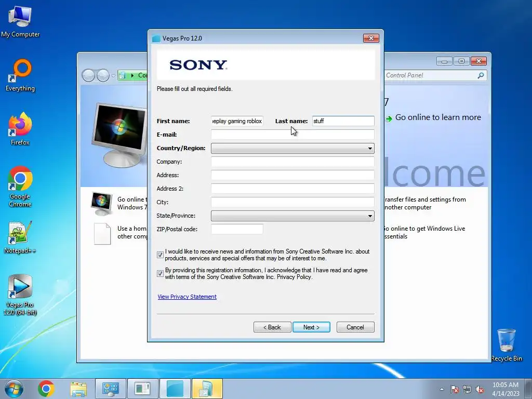Image resolution: width=532 pixels, height=399 pixels.
Task: Open Windows Explorer from taskbar
Action: coord(78,389)
